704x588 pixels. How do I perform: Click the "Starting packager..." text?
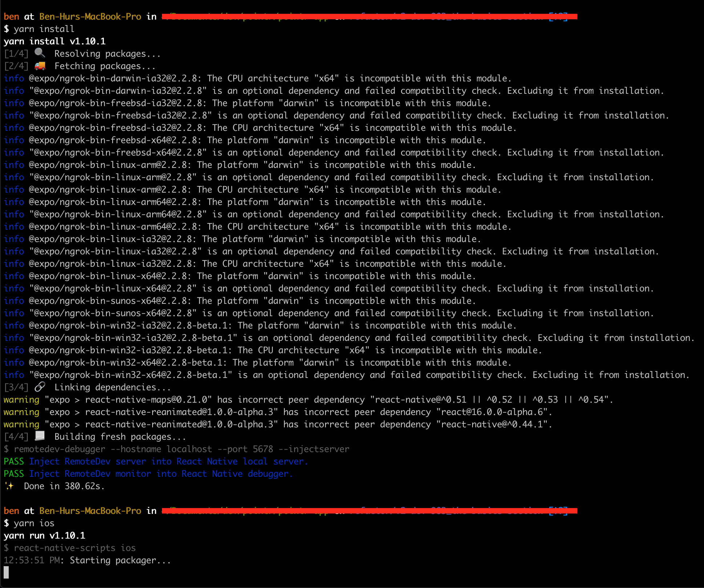[x=120, y=560]
